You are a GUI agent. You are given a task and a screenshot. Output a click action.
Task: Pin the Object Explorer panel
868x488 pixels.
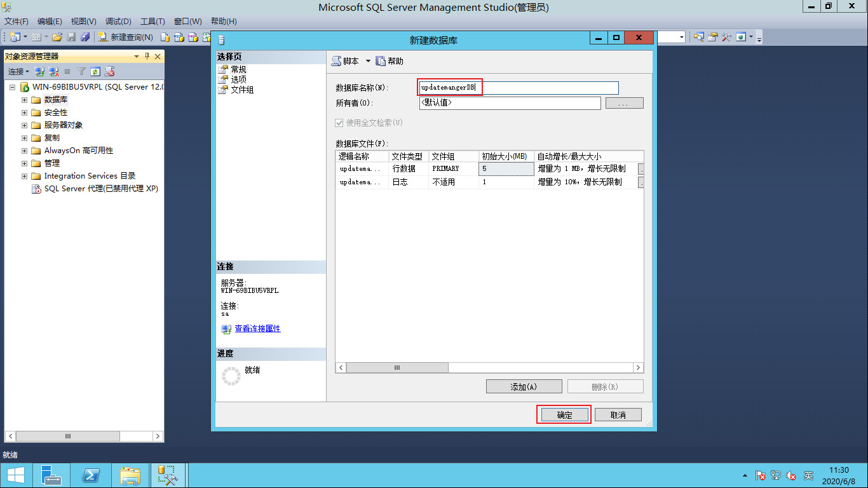point(146,56)
